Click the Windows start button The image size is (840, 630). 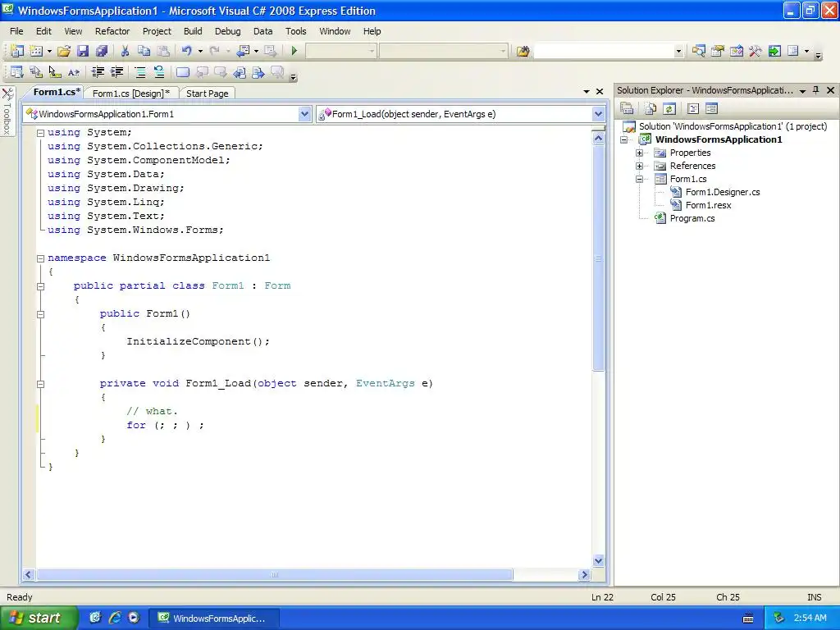click(x=39, y=618)
